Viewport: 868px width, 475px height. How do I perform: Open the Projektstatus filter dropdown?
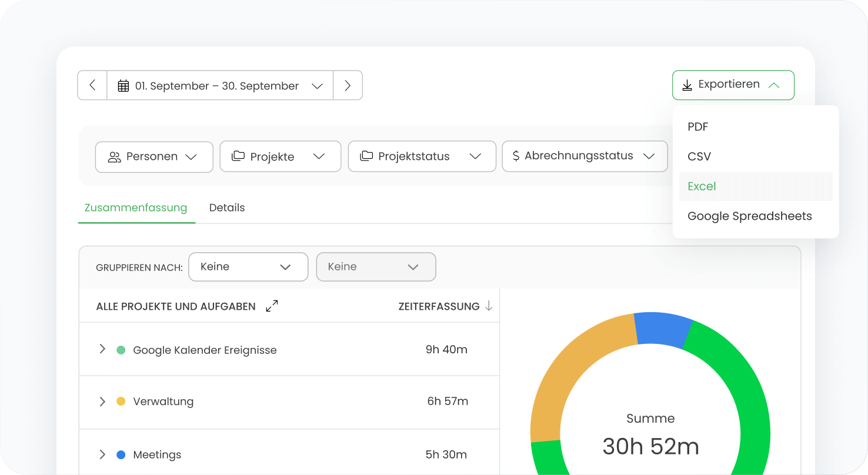click(422, 156)
